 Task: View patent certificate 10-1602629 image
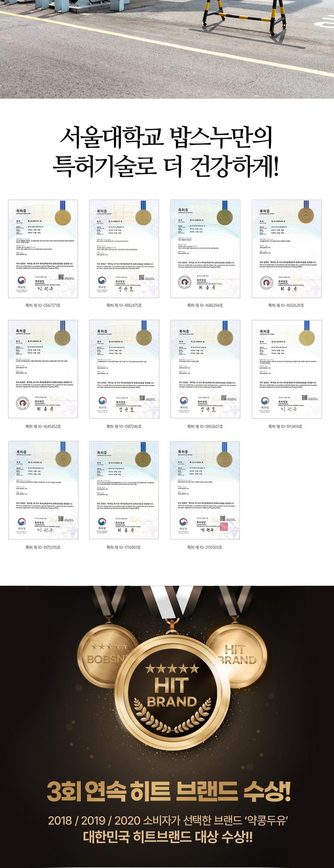[x=286, y=249]
